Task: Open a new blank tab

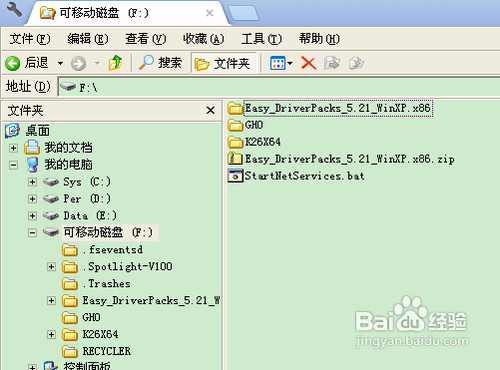Action: coord(244,14)
